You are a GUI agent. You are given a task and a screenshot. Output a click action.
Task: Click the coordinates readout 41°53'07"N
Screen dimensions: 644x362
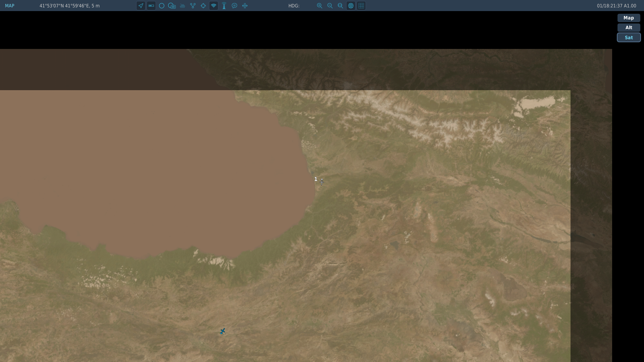69,6
